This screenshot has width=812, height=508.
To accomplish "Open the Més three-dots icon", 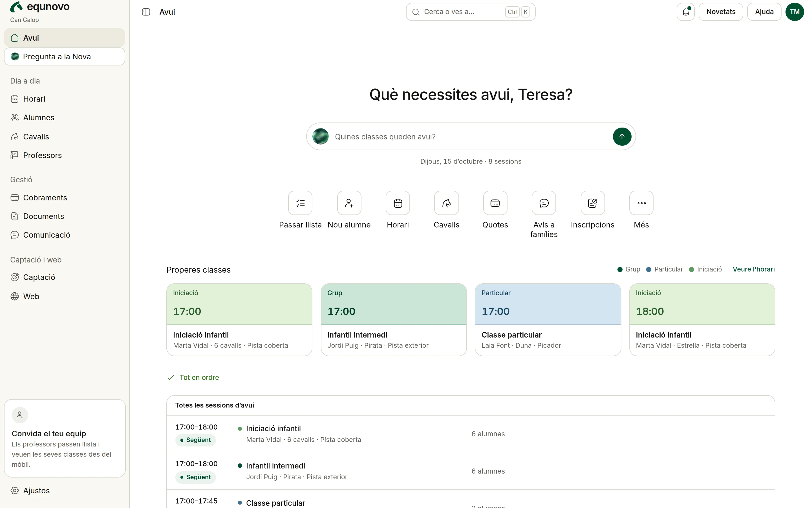I will (x=641, y=203).
